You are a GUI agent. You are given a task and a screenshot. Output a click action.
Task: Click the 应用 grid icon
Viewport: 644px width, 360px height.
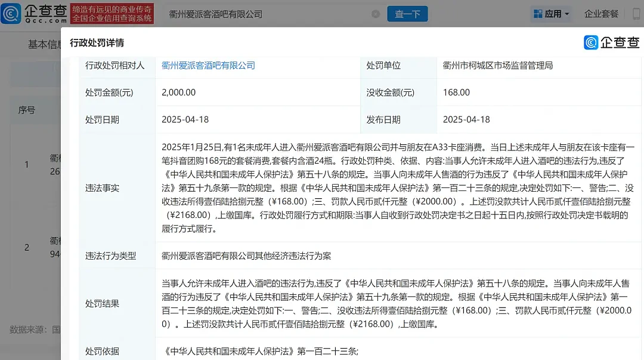(x=538, y=14)
